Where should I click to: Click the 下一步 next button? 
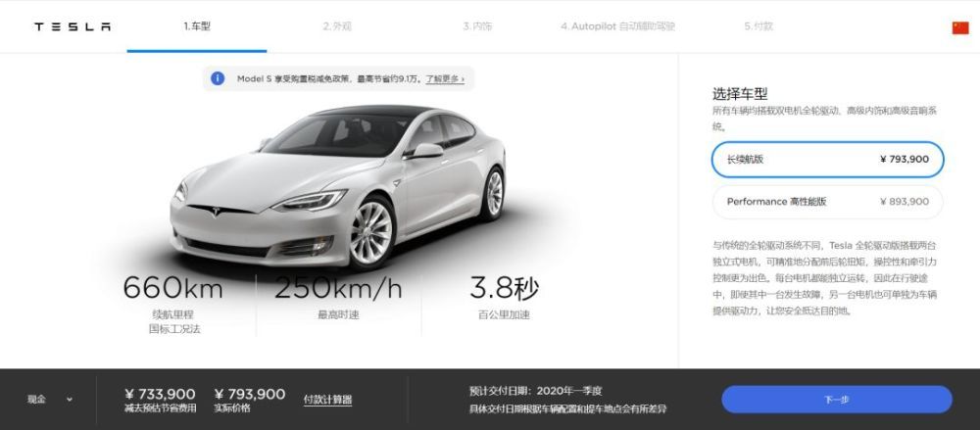(x=837, y=400)
